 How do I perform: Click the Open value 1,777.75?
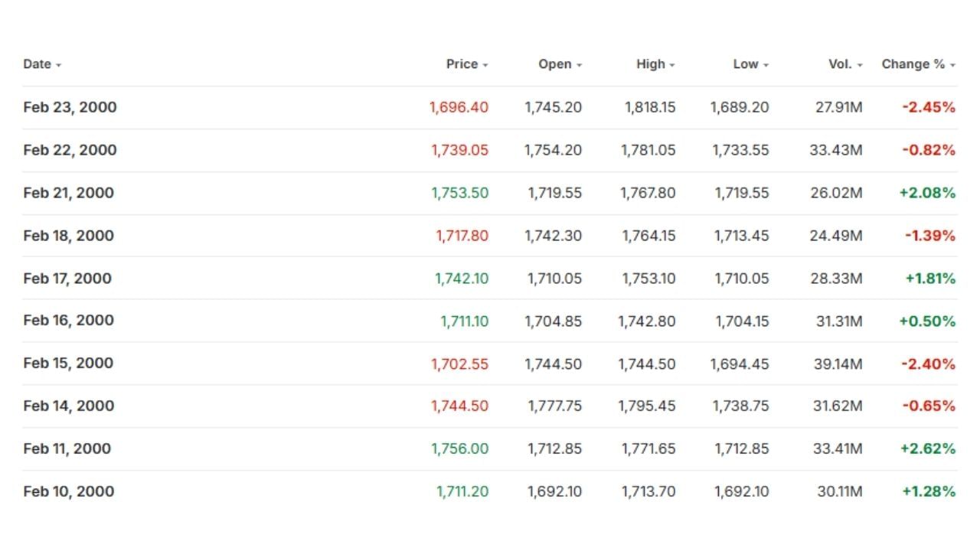click(554, 406)
